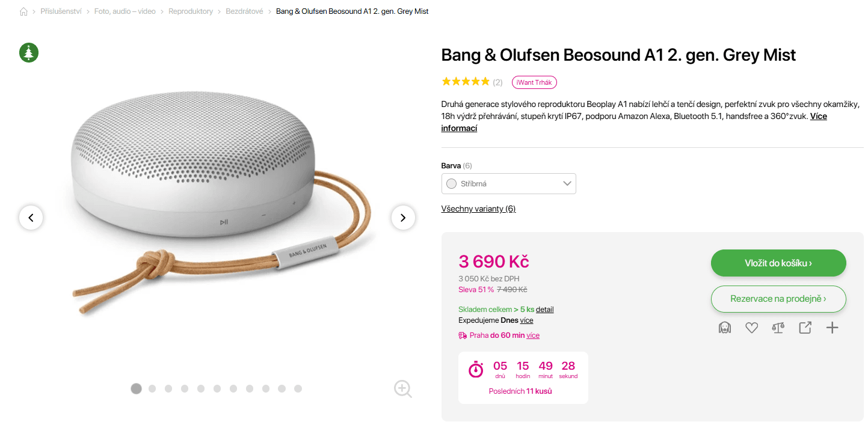
Task: Enlarge photo with the magnifier icon
Action: [x=402, y=389]
